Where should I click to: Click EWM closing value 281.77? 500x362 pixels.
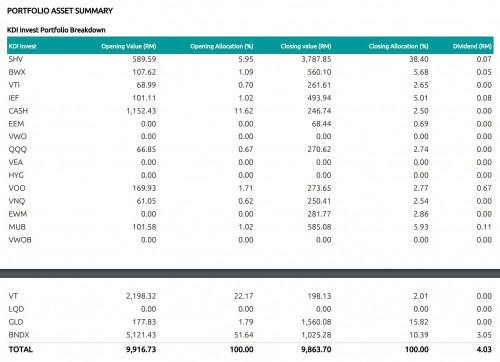point(319,214)
